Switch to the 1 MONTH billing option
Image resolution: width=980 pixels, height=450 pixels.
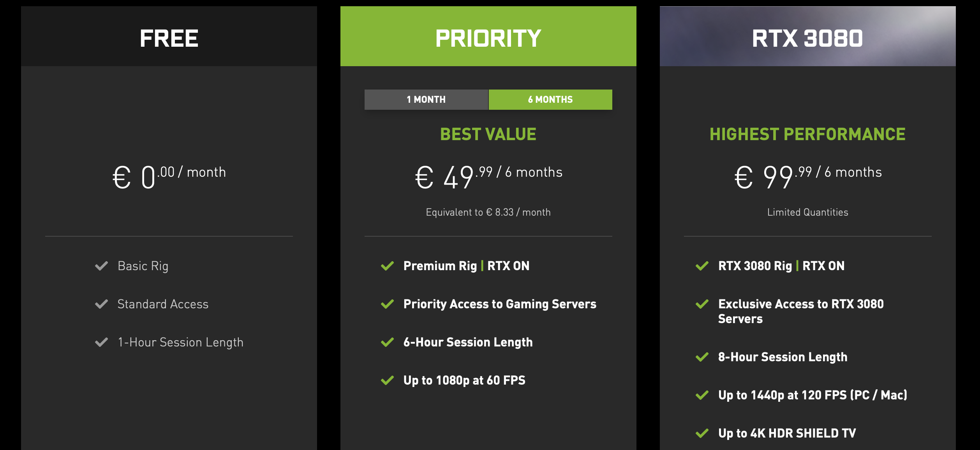click(426, 100)
